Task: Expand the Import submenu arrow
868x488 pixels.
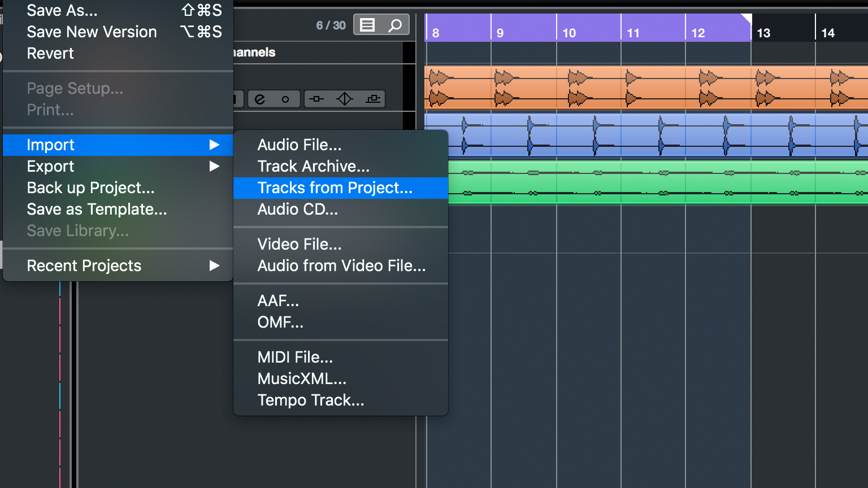Action: click(215, 145)
